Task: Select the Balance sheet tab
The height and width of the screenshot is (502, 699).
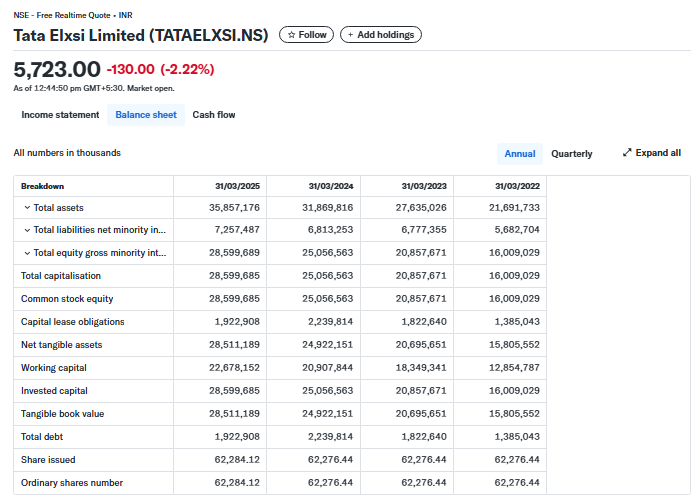Action: point(146,115)
